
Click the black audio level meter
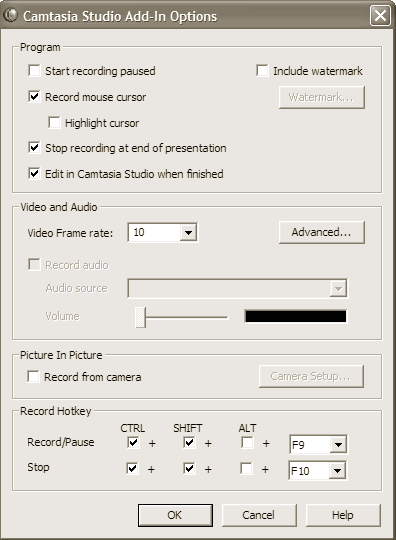295,316
